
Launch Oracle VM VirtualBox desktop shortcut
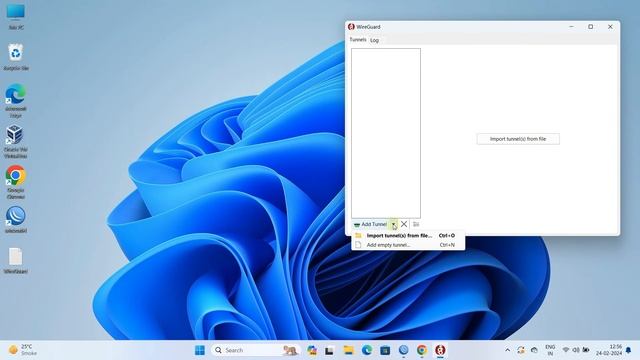[x=16, y=141]
